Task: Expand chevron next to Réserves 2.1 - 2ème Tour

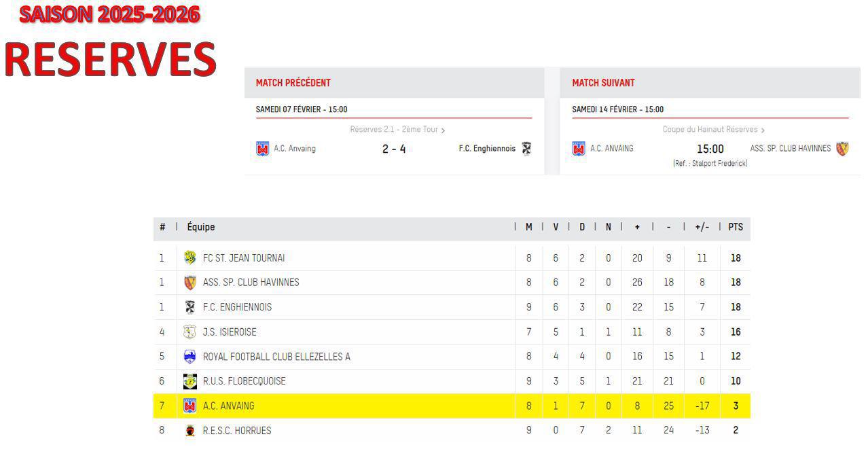Action: click(443, 130)
